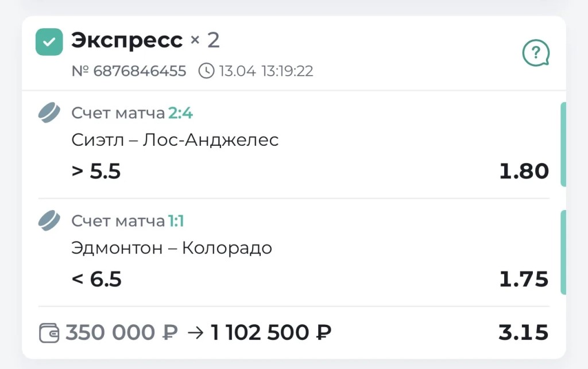Click the total odds 3.15
The width and height of the screenshot is (588, 369).
coord(523,332)
